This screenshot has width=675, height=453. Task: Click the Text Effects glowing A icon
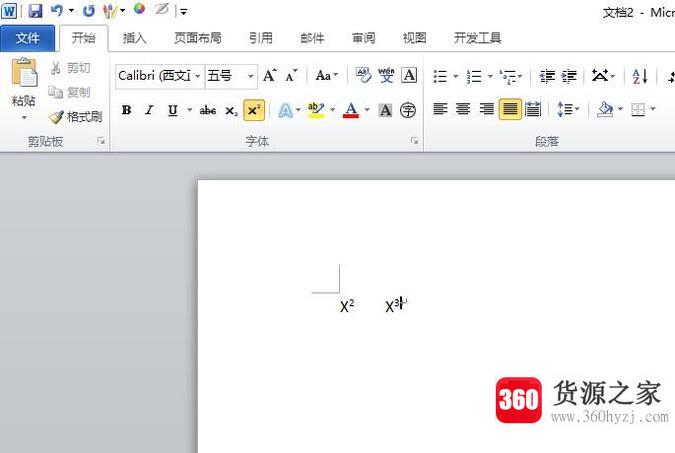pos(285,111)
